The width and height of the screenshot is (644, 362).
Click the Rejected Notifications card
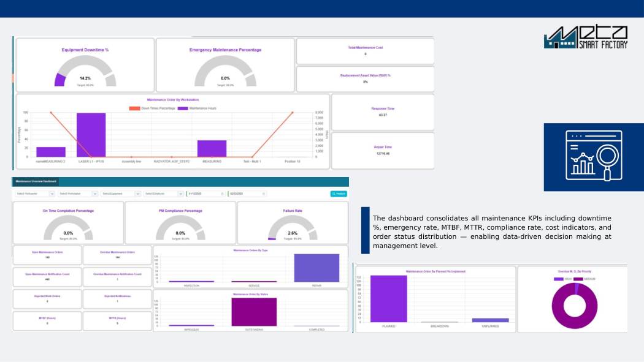tap(118, 299)
